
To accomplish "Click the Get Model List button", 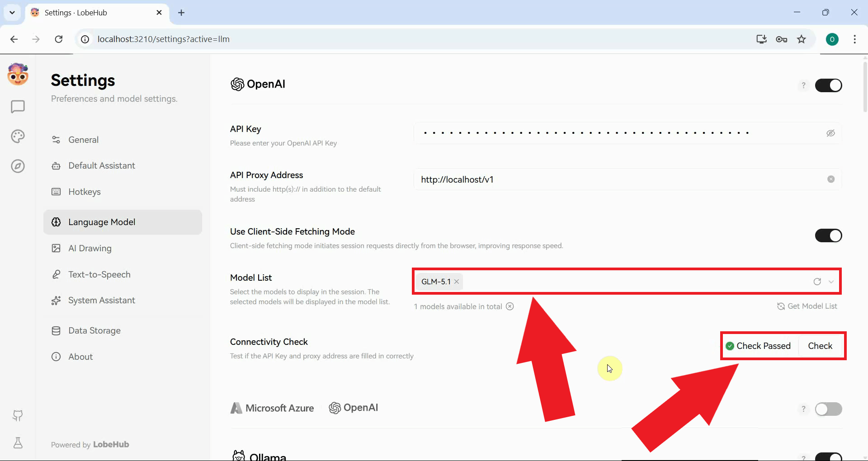I will tap(807, 306).
